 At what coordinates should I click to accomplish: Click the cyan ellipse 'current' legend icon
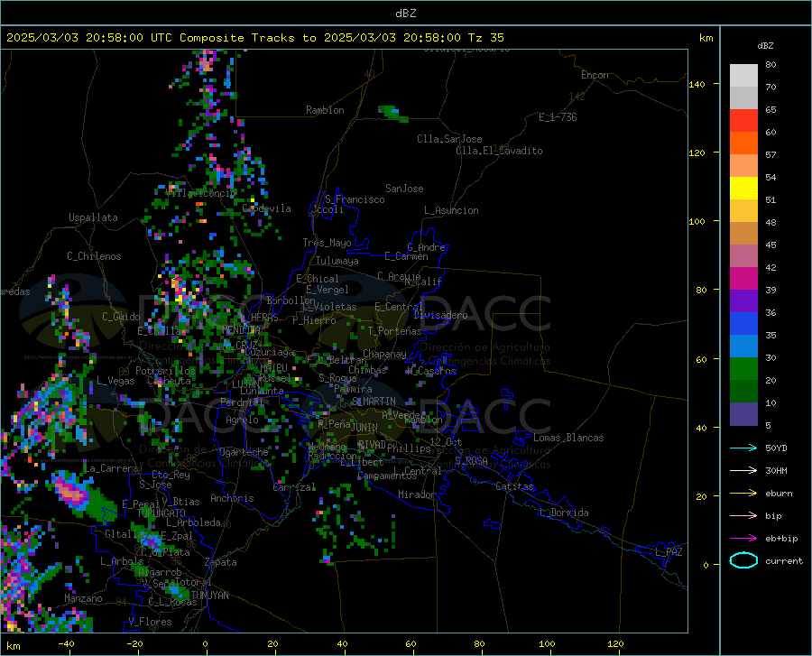click(743, 560)
